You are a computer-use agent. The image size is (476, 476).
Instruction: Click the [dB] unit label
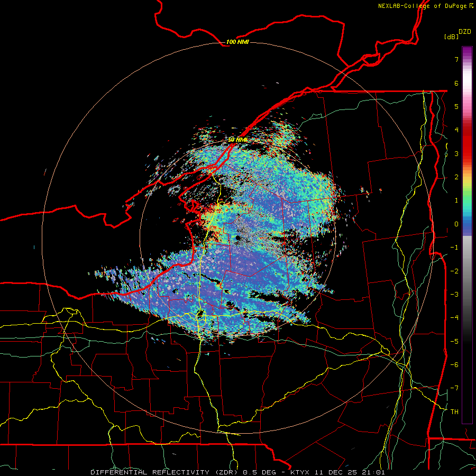pos(451,36)
